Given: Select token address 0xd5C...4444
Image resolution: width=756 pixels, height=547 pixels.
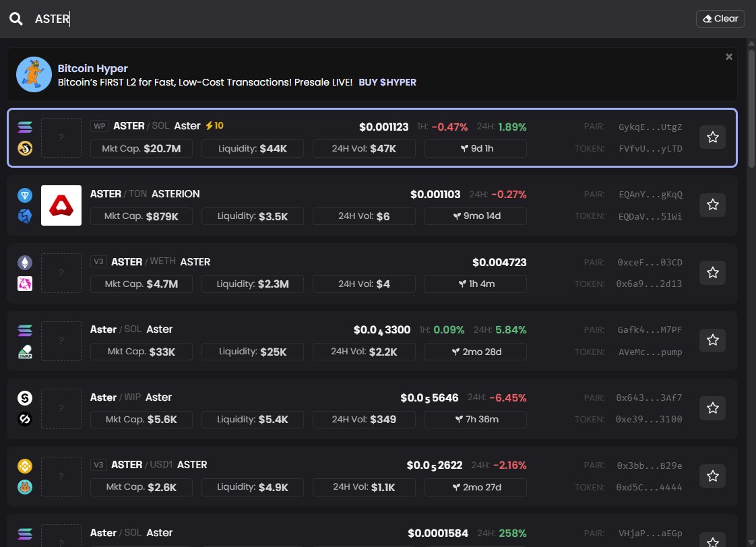Looking at the screenshot, I should pyautogui.click(x=649, y=487).
